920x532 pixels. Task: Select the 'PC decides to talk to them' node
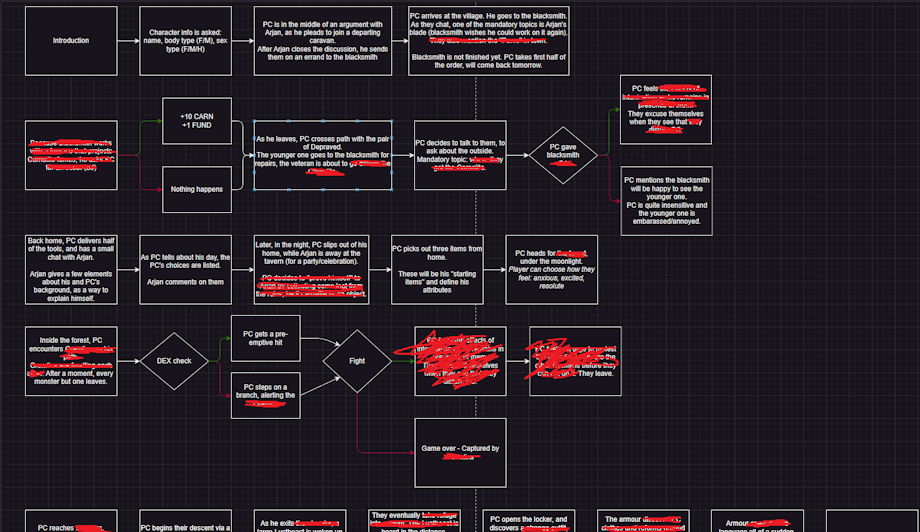click(x=460, y=155)
